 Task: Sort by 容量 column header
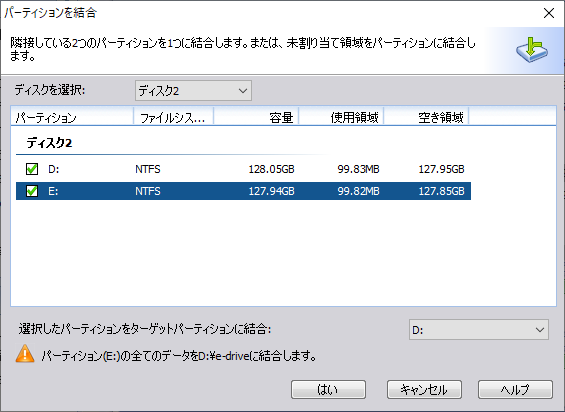tap(256, 117)
